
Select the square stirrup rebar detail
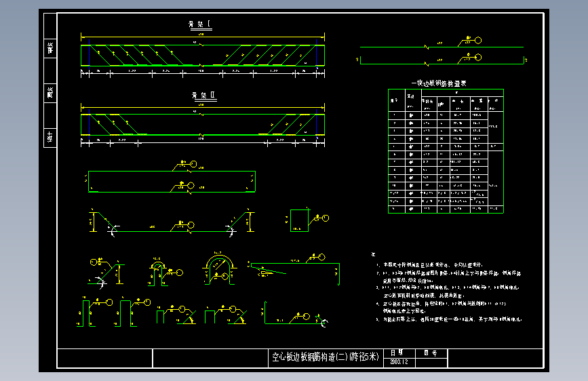click(300, 220)
